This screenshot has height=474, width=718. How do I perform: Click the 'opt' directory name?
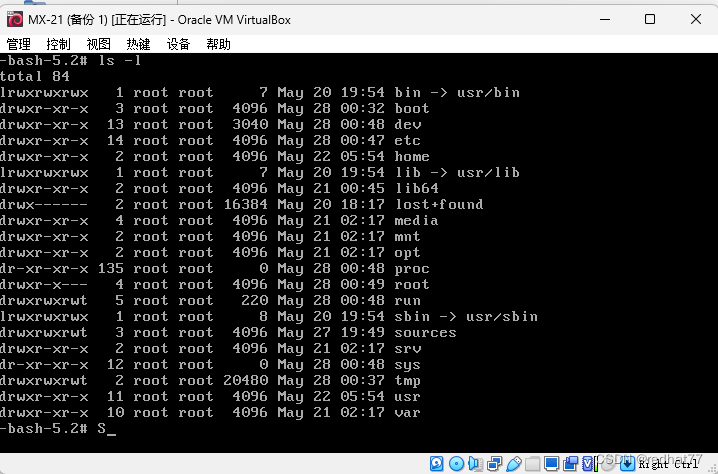pos(408,253)
